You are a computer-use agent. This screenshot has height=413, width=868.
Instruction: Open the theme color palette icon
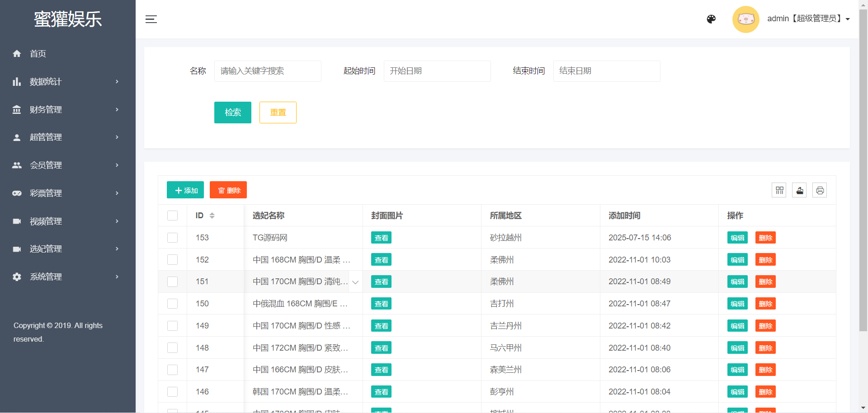tap(711, 19)
